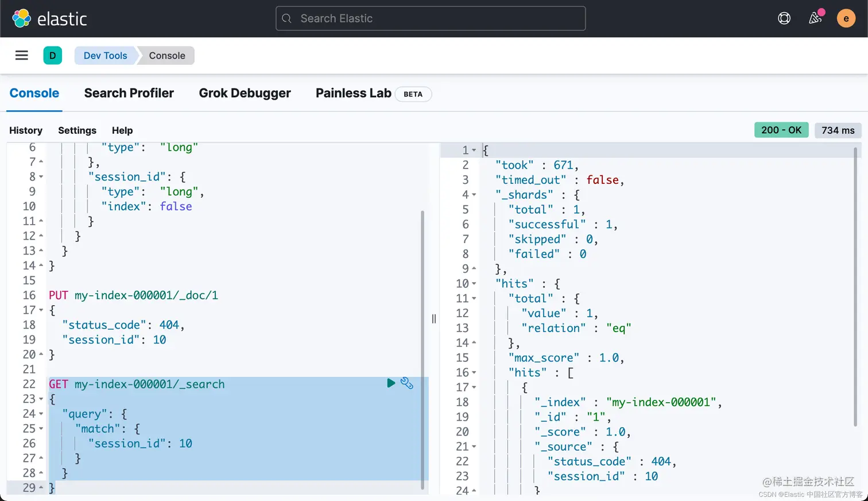
Task: Click '"took" : 671,' in response
Action: 537,165
